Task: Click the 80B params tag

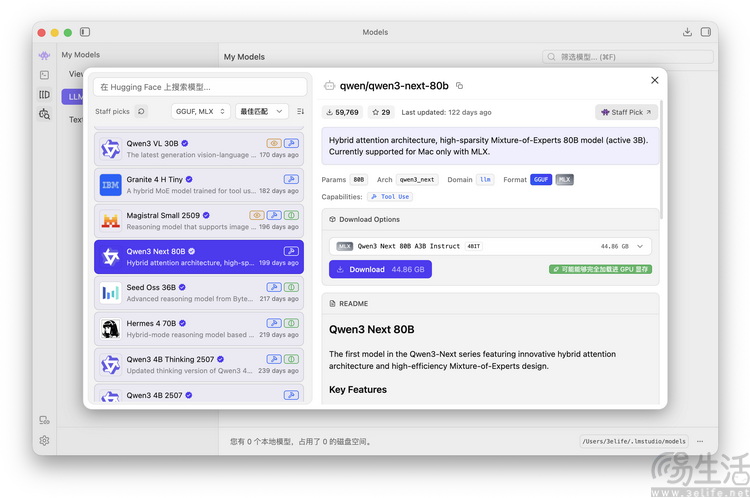Action: point(359,179)
